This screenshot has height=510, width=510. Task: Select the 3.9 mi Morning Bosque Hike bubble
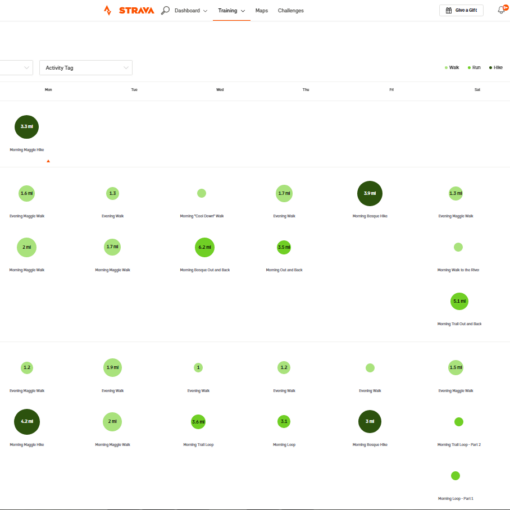point(370,193)
